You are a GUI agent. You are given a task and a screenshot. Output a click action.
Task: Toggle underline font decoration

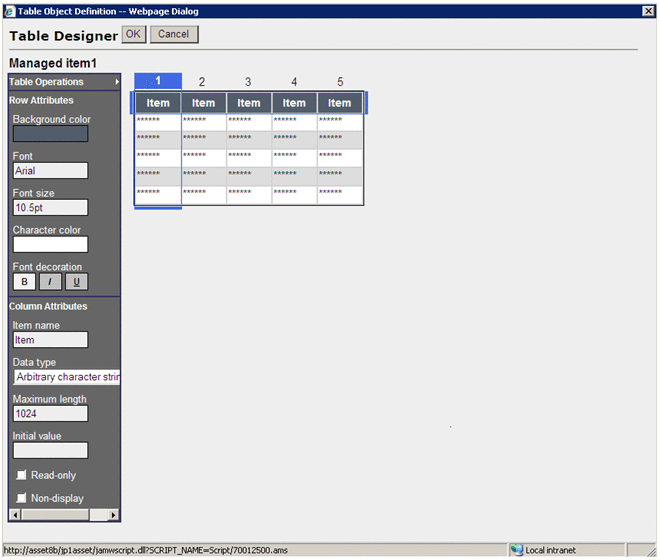(77, 282)
